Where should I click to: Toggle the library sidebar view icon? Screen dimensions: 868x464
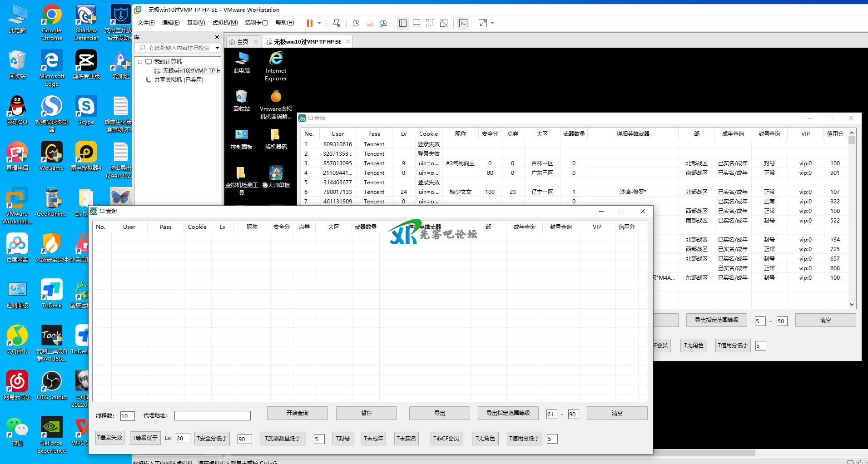pyautogui.click(x=402, y=23)
